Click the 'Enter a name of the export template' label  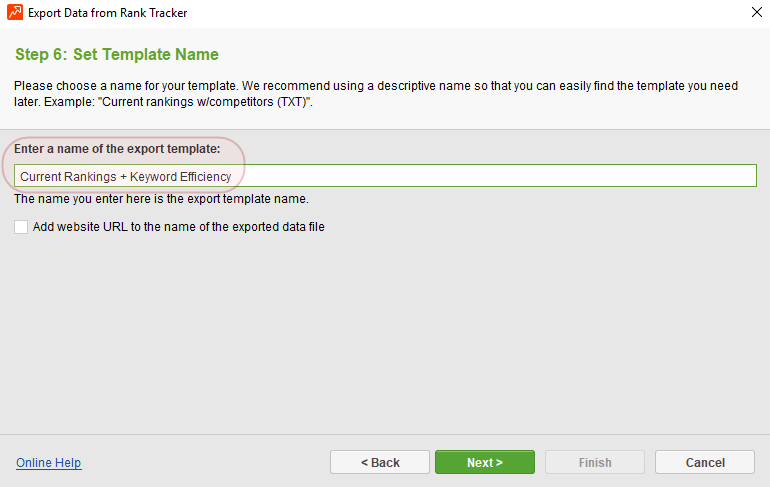(x=117, y=149)
